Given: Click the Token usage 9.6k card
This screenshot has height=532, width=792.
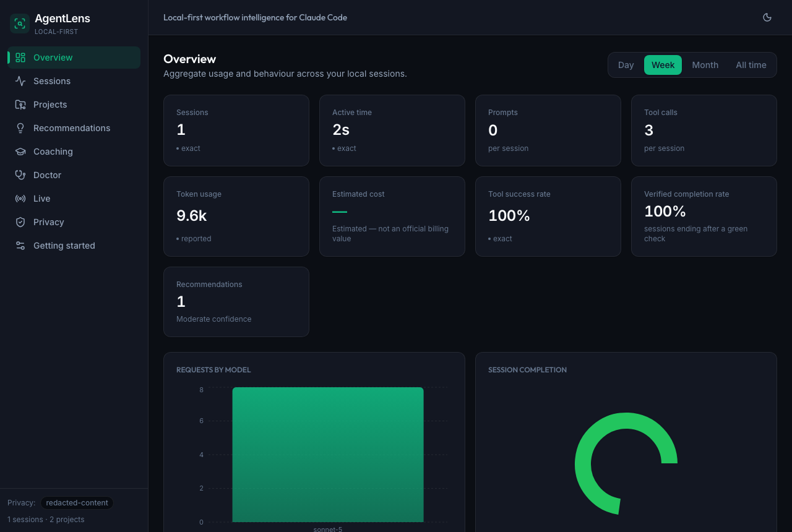Looking at the screenshot, I should 236,217.
